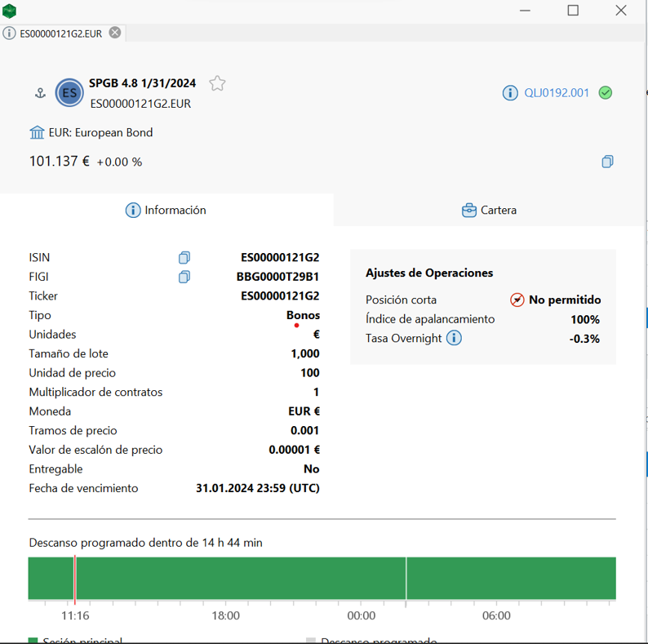This screenshot has height=644, width=648.
Task: Copy the FIGI value
Action: (184, 277)
